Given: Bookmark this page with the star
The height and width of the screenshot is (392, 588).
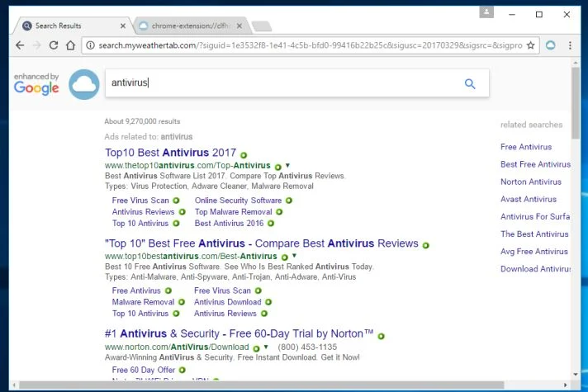Looking at the screenshot, I should pos(531,45).
